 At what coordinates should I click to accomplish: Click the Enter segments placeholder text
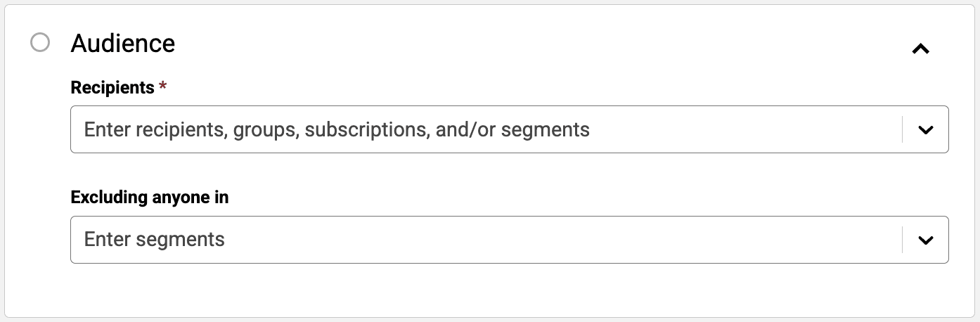(154, 240)
